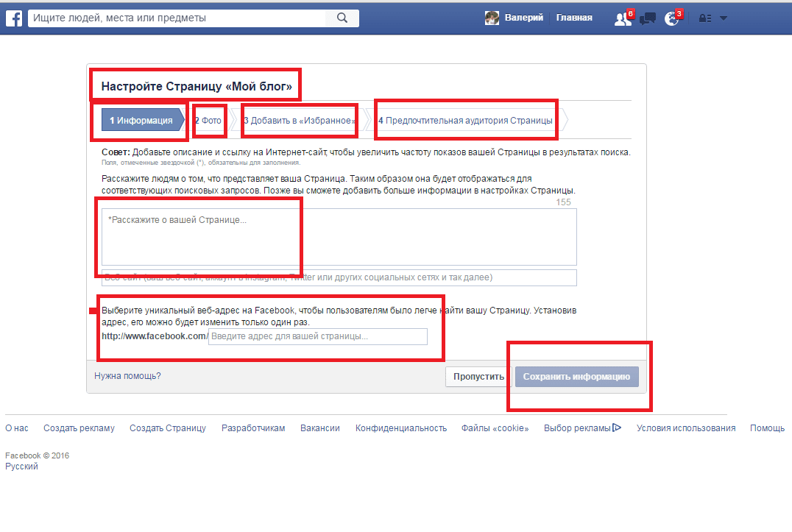Go to Главная home link

tap(574, 18)
